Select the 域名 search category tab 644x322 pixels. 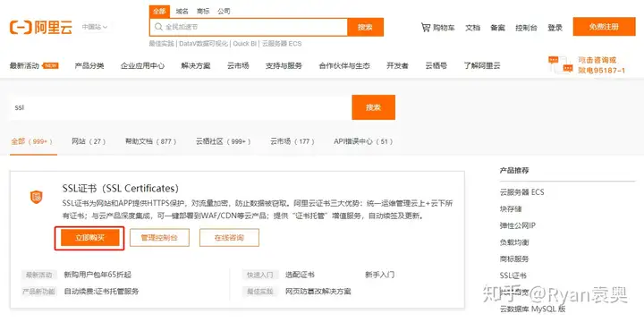click(182, 11)
